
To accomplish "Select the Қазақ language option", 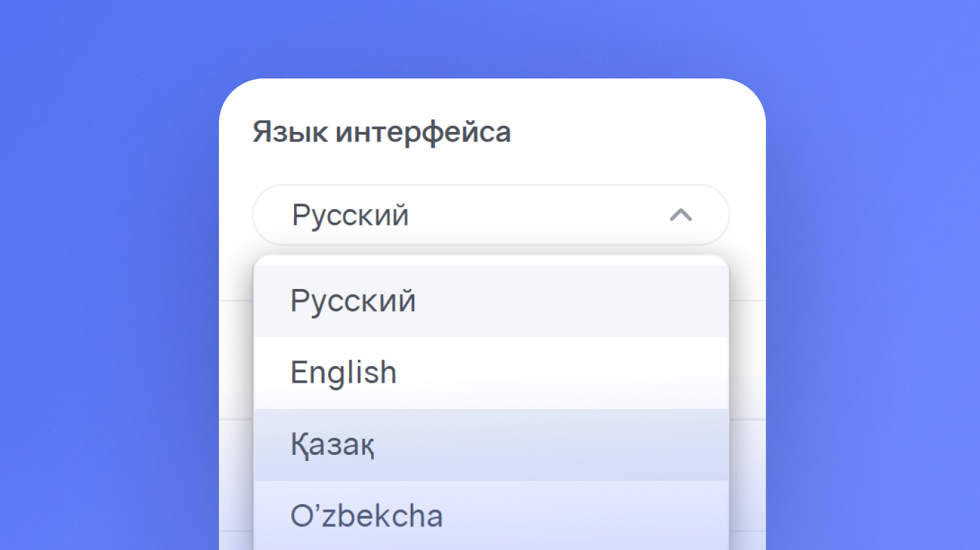I will pyautogui.click(x=333, y=445).
